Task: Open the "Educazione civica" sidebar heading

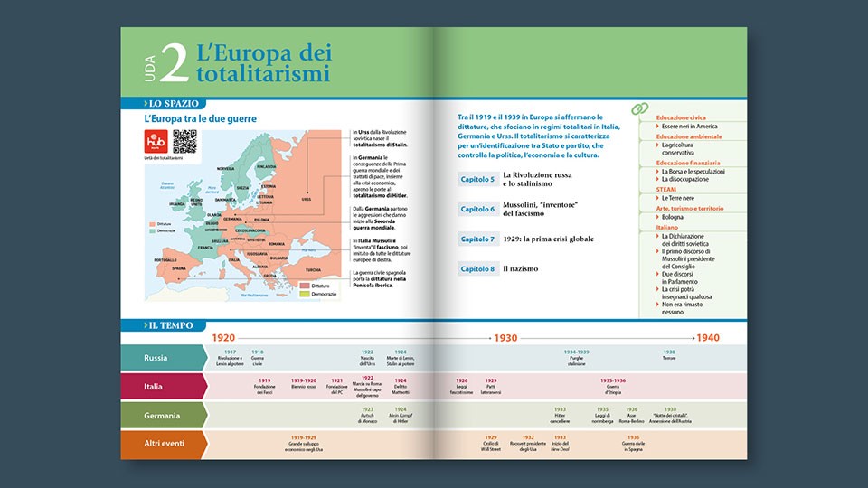Action: click(x=681, y=117)
